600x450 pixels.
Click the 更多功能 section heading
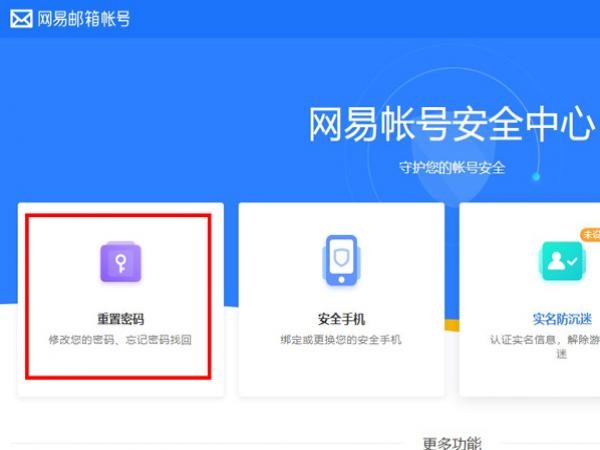point(452,443)
